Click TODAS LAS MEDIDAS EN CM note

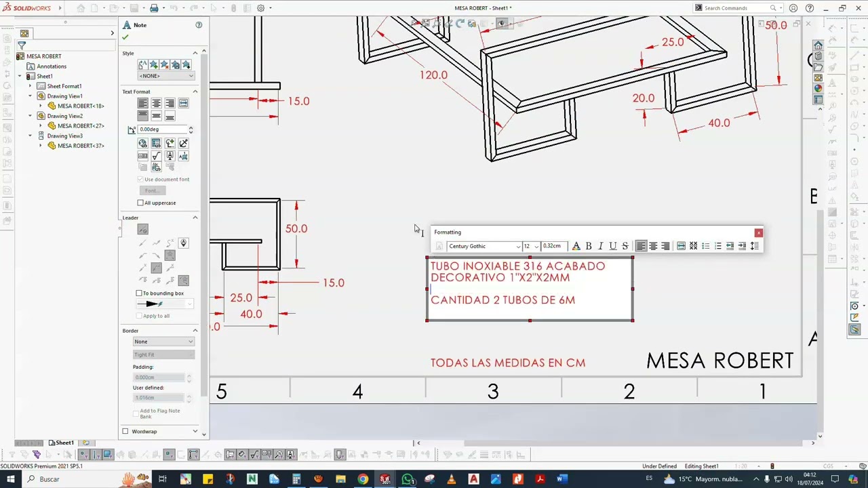[508, 363]
